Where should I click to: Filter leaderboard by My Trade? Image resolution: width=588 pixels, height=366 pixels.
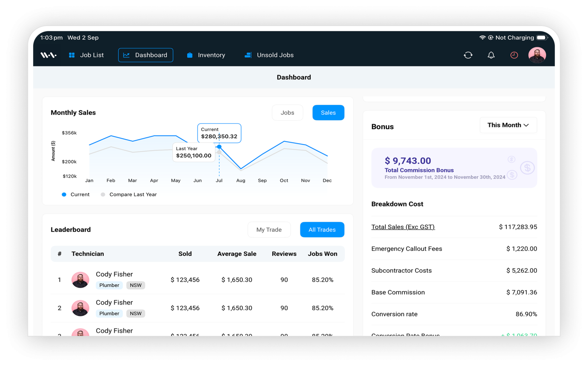(269, 230)
